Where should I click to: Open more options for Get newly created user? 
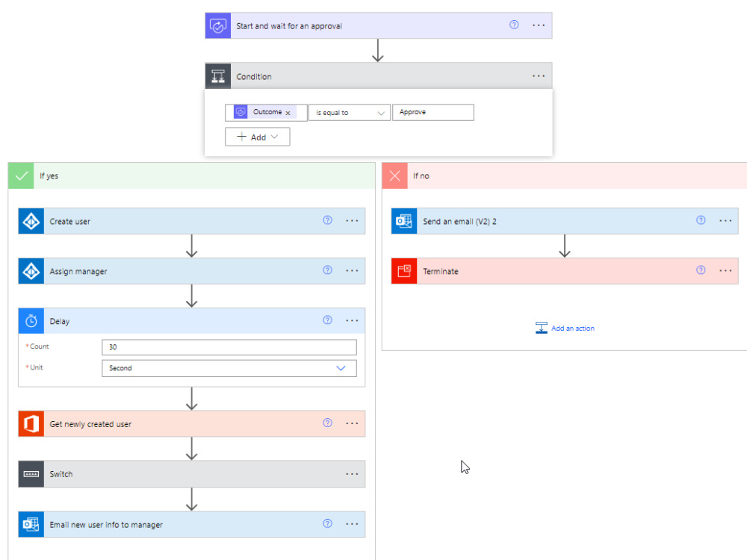352,423
